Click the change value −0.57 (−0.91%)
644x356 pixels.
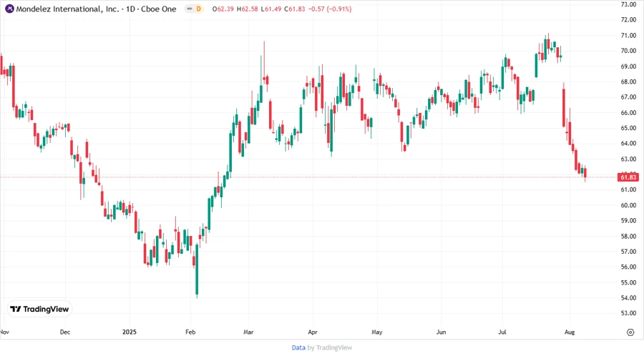[x=330, y=9]
